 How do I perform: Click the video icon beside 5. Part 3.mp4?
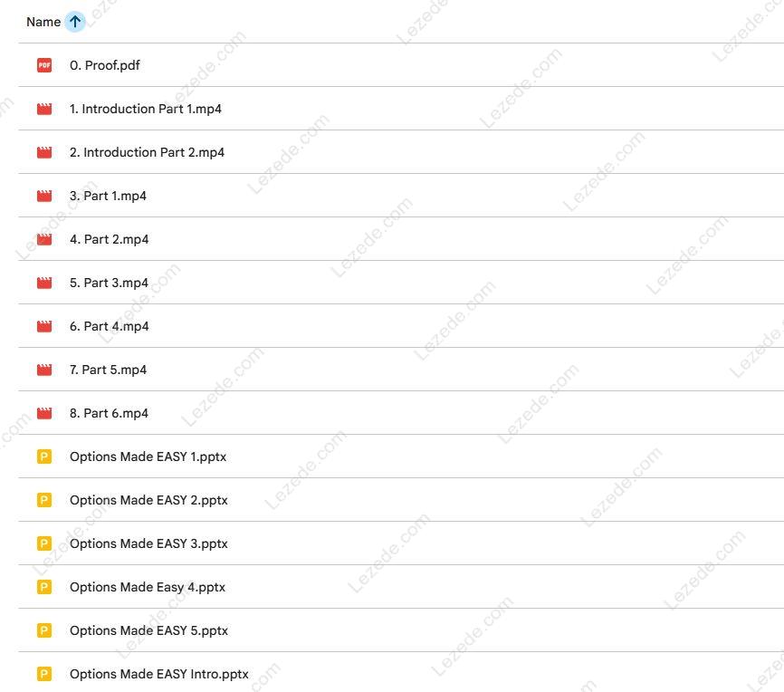(x=44, y=283)
